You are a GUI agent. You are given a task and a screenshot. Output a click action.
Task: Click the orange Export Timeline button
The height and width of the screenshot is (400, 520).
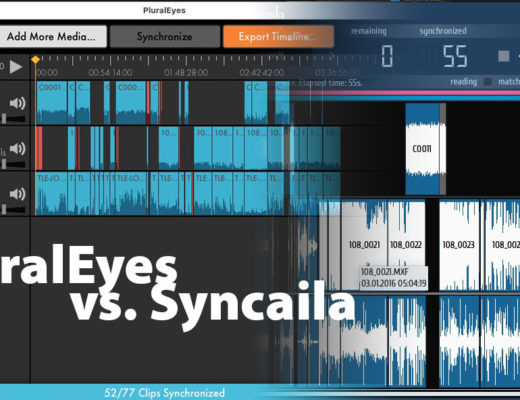[278, 36]
